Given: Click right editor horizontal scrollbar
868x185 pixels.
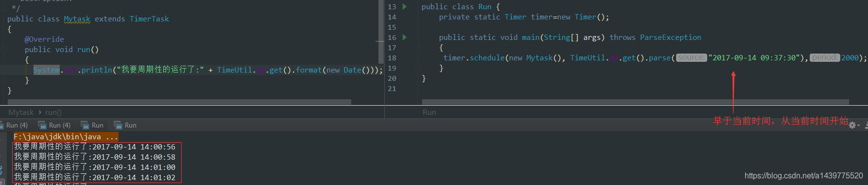Looking at the screenshot, I should tap(635, 102).
